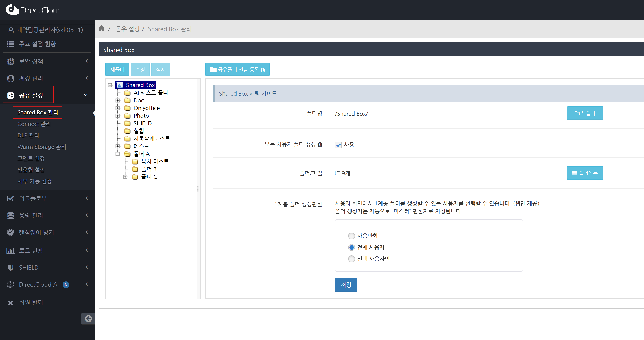
Task: Select the SHIELD folder in tree
Action: [x=142, y=123]
